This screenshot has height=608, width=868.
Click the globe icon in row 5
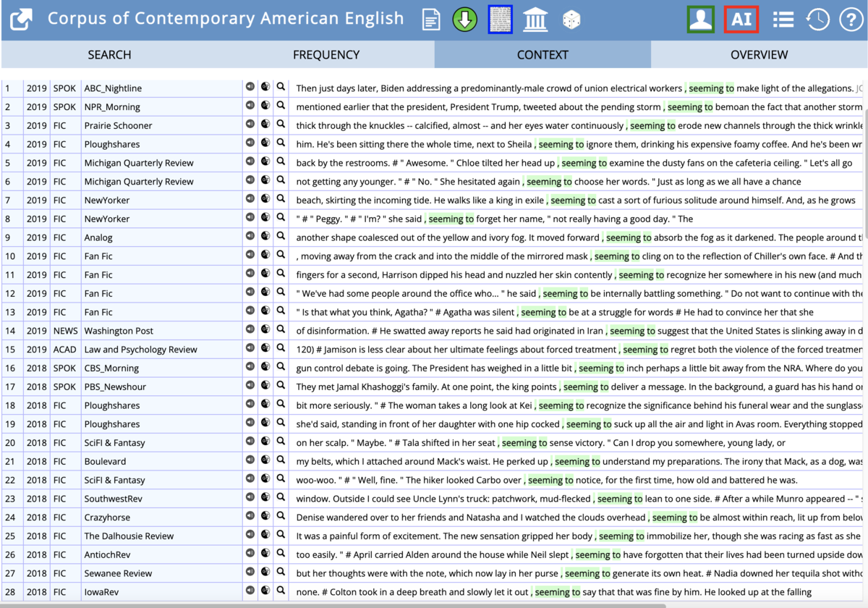click(265, 161)
